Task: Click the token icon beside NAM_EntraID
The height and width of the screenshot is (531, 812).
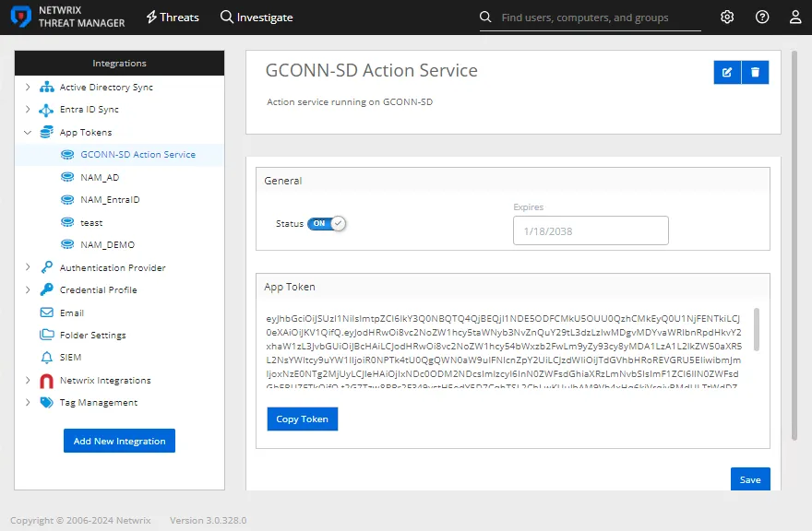Action: coord(67,200)
